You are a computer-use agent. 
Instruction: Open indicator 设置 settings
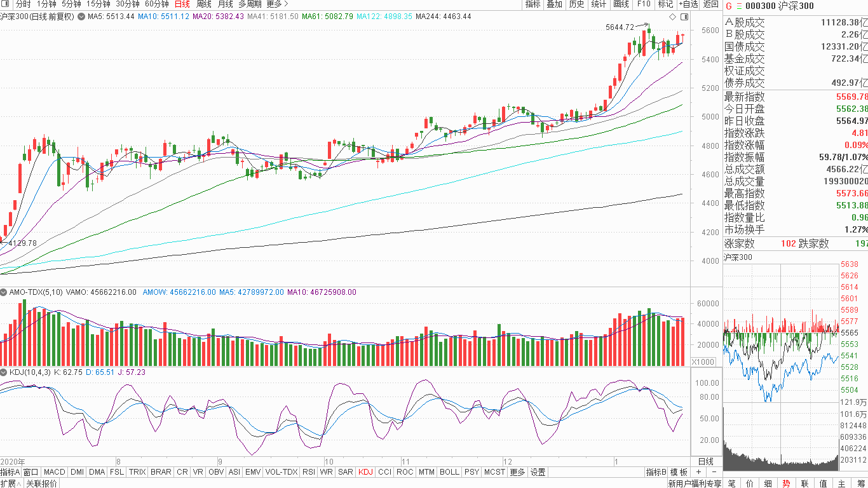[x=538, y=472]
